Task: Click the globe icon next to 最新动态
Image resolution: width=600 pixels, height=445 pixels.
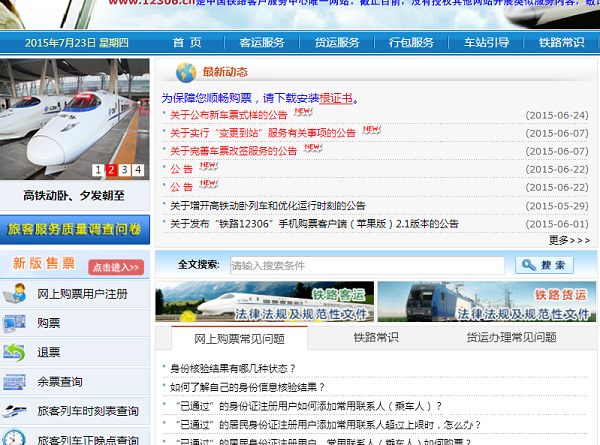Action: pos(186,72)
